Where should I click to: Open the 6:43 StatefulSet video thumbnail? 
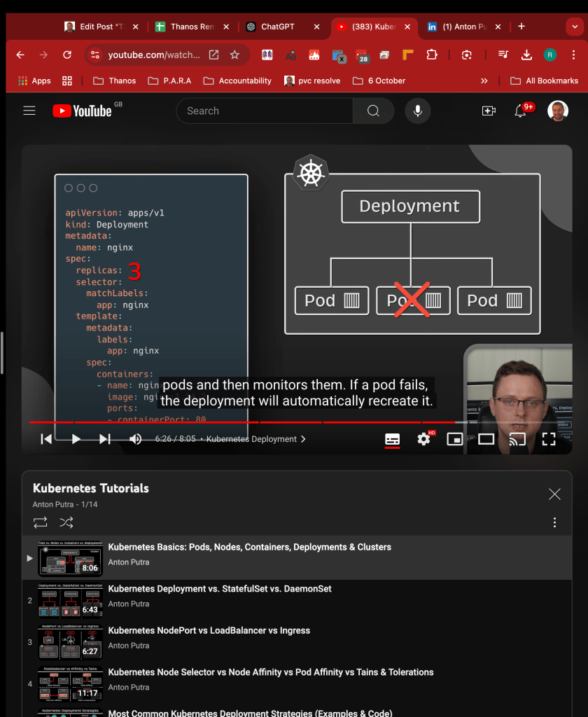(x=71, y=600)
